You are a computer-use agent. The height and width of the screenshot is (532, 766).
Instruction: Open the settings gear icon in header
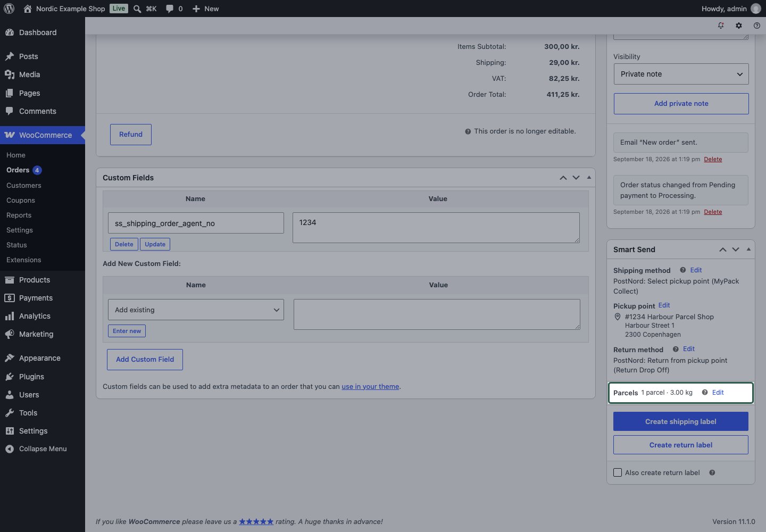pos(739,26)
